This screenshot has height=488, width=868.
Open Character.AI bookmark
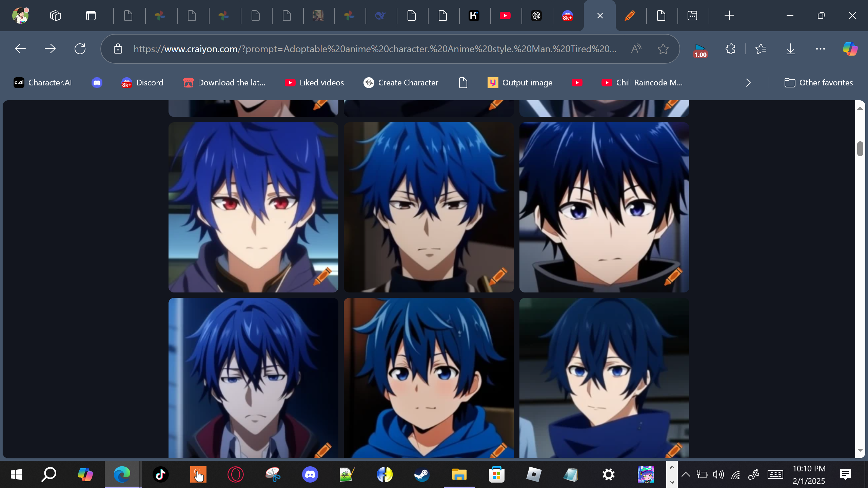(43, 83)
